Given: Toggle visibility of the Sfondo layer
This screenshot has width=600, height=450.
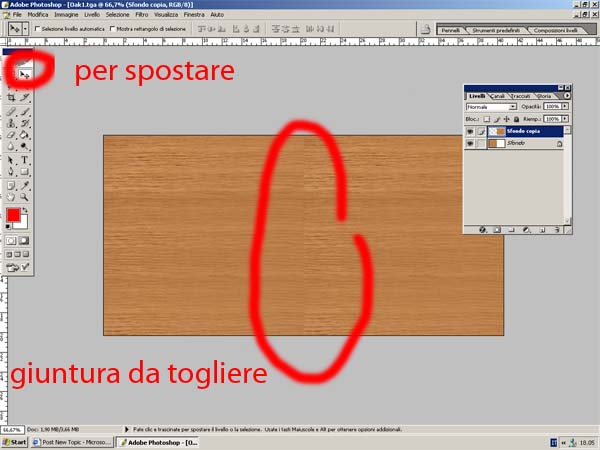Looking at the screenshot, I should click(471, 144).
